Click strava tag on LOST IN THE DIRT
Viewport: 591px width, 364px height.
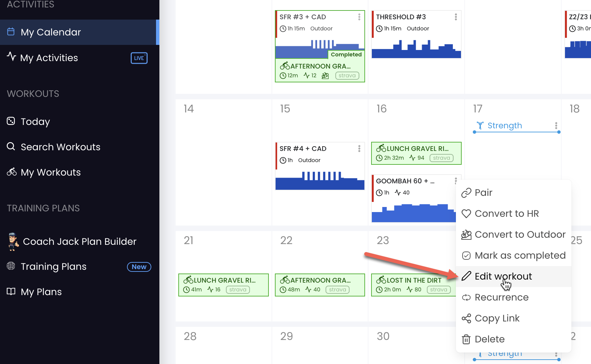tap(439, 290)
